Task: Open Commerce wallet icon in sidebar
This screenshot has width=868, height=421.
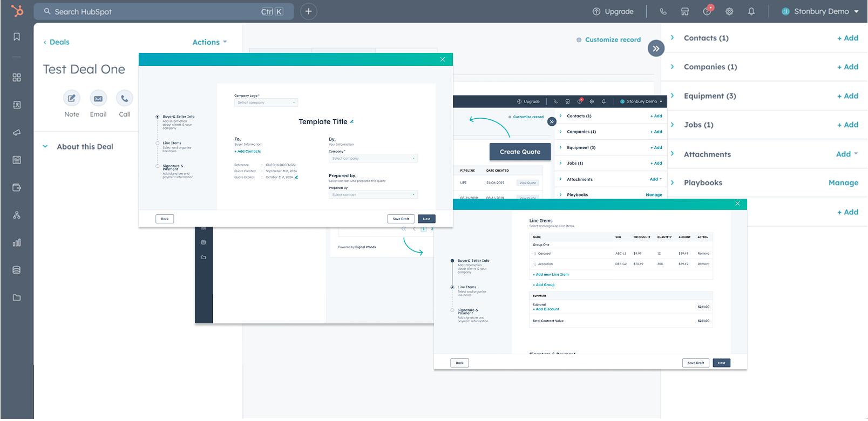Action: click(x=17, y=188)
